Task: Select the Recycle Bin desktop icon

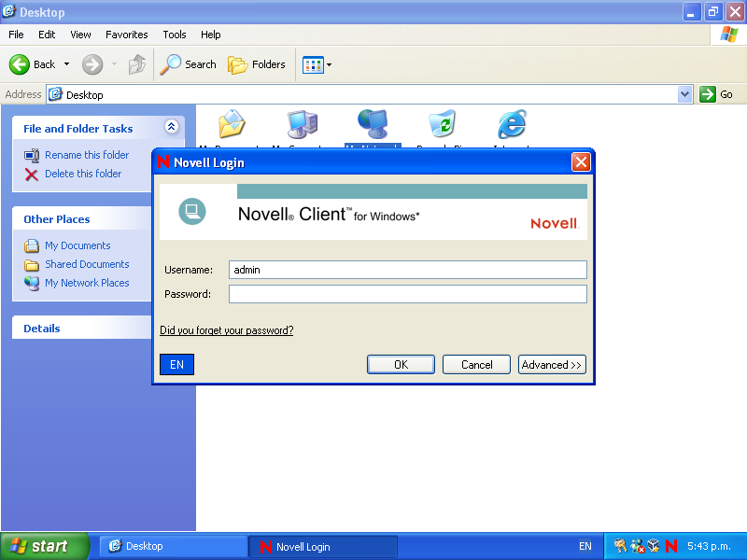Action: pos(442,124)
